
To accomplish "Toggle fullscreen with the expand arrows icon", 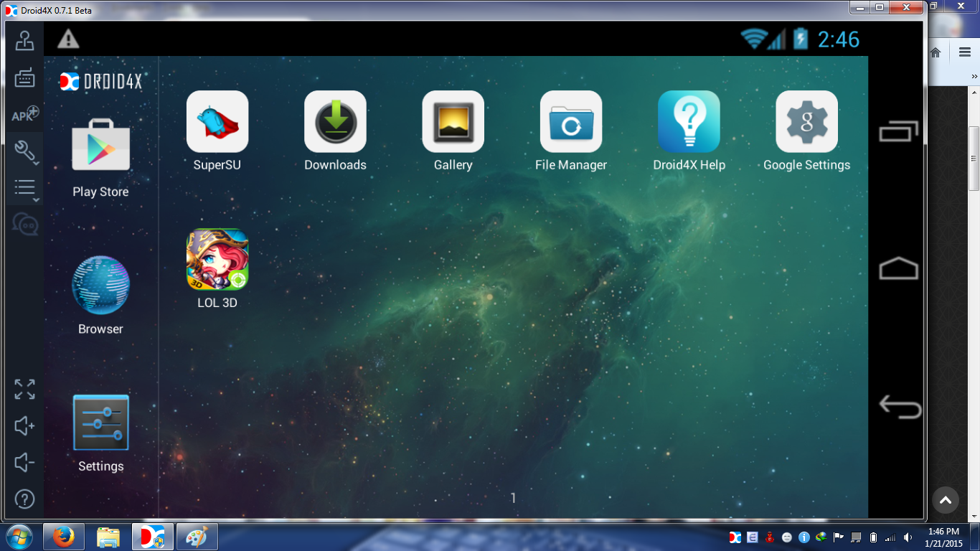I will (24, 389).
